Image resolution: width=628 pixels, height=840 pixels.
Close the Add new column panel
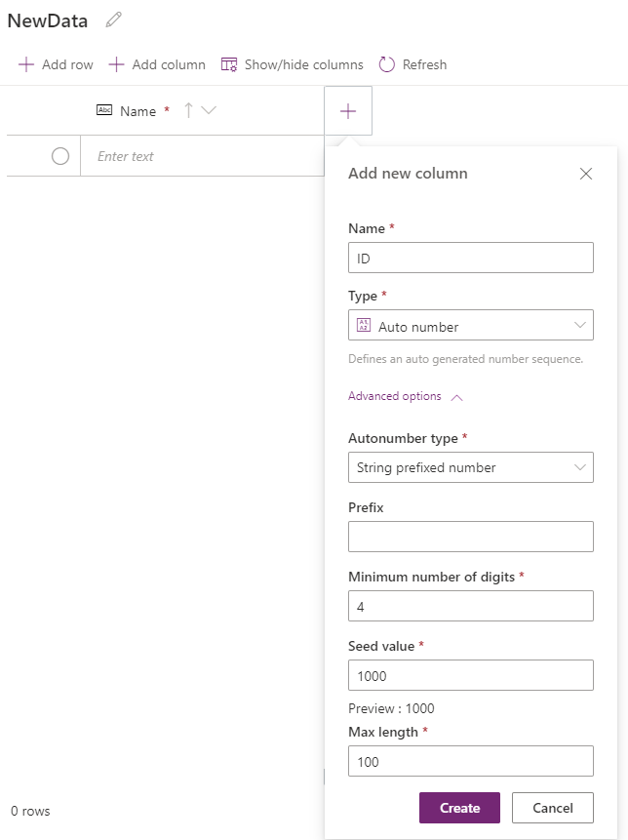(586, 174)
